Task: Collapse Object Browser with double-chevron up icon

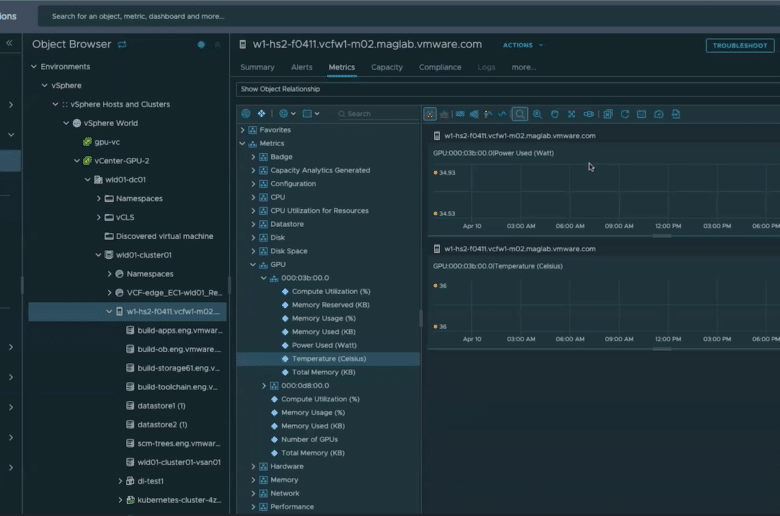Action: (217, 45)
